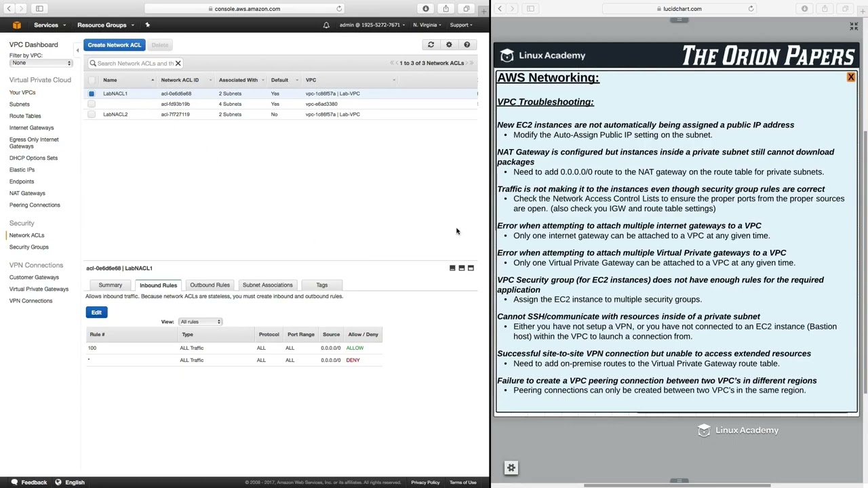Viewport: 868px width, 488px height.
Task: Clear the Network ACL search box
Action: [178, 63]
